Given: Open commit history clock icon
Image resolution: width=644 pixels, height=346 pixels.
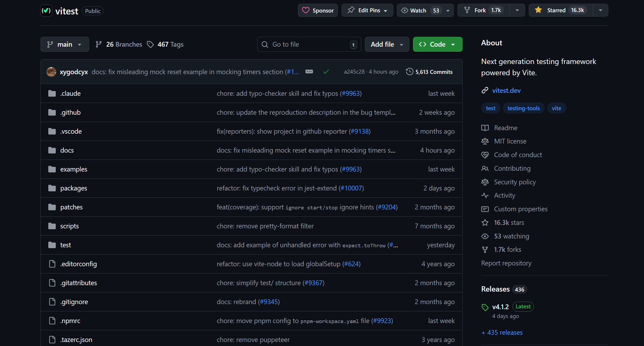Looking at the screenshot, I should (410, 72).
